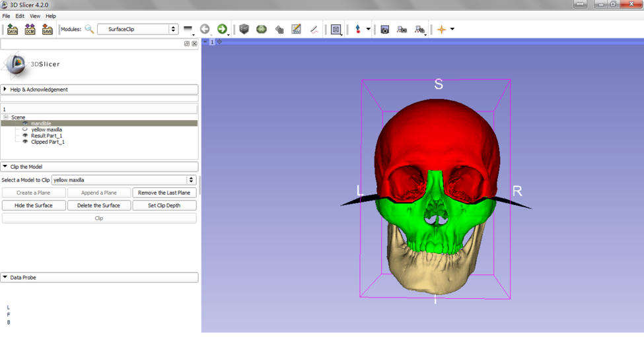Hide Result Part_1 using its eye icon
This screenshot has height=343, width=644.
click(25, 136)
